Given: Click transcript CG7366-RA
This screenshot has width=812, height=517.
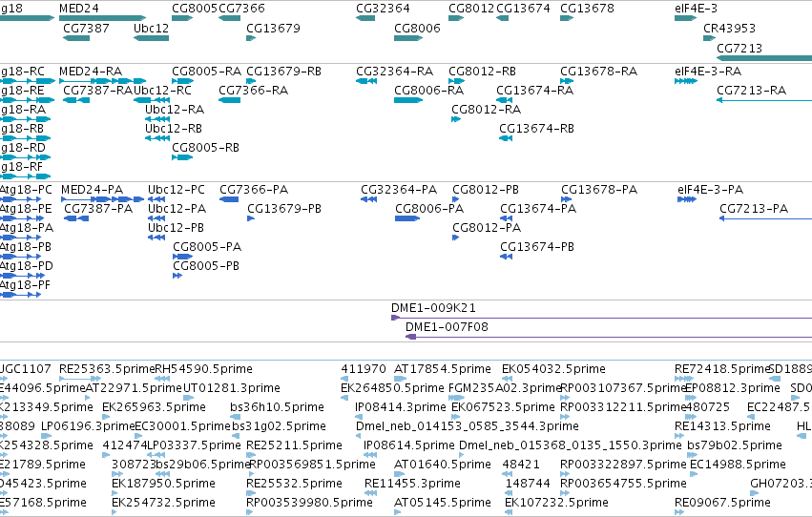Looking at the screenshot, I should click(x=229, y=100).
